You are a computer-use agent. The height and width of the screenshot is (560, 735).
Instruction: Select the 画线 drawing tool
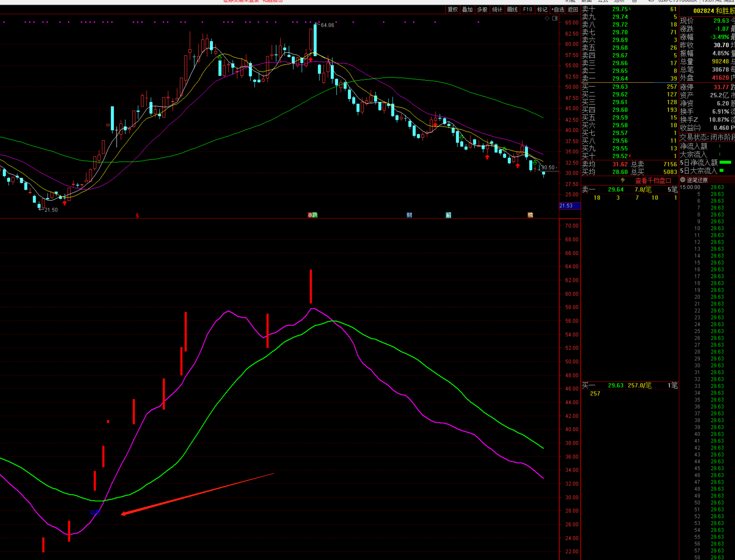512,10
